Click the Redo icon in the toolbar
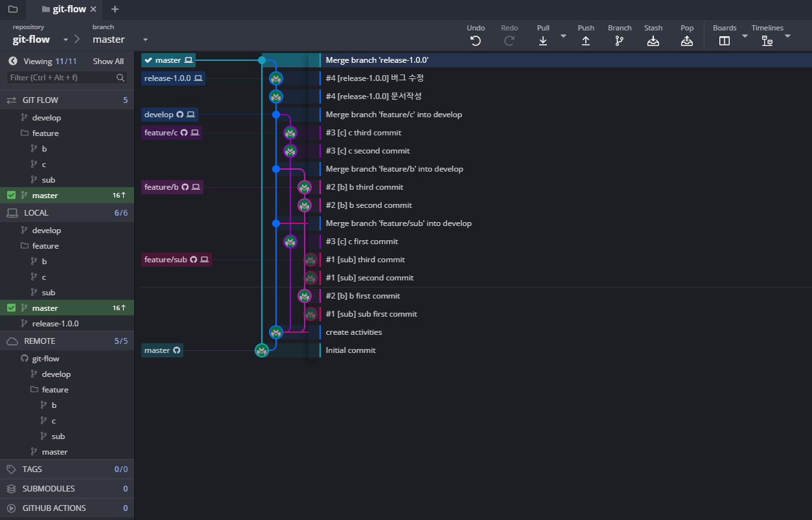This screenshot has height=520, width=812. (x=509, y=40)
